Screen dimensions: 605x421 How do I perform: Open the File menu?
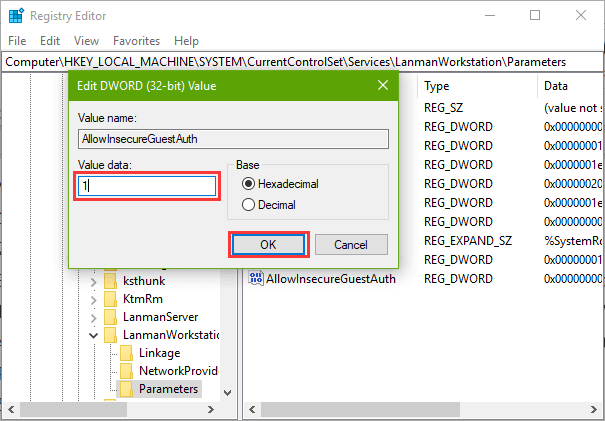(x=17, y=41)
